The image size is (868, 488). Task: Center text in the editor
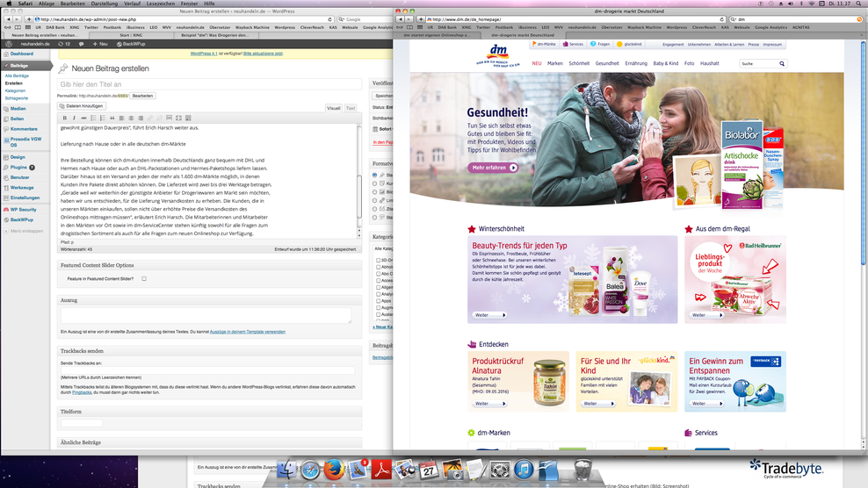(x=131, y=118)
